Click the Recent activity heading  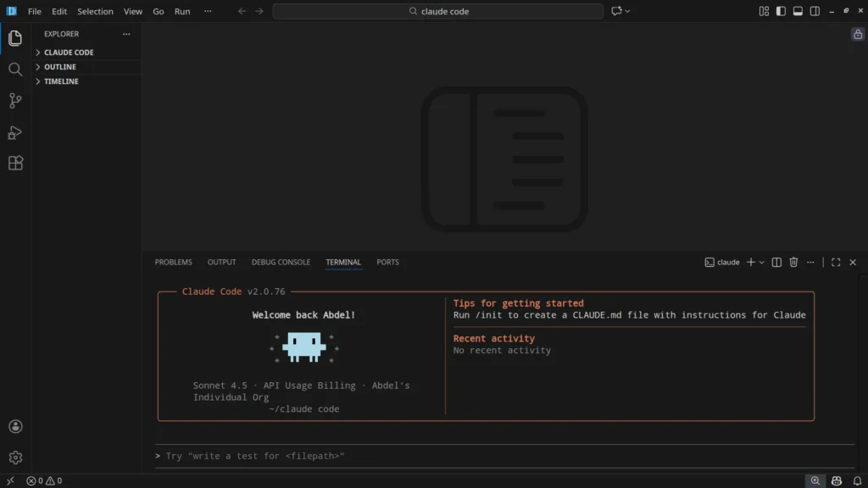[494, 338]
